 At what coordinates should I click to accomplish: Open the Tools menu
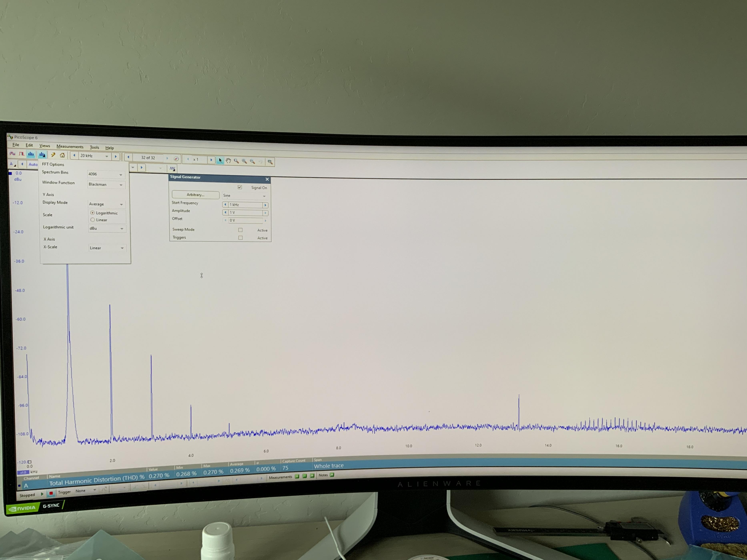click(94, 147)
